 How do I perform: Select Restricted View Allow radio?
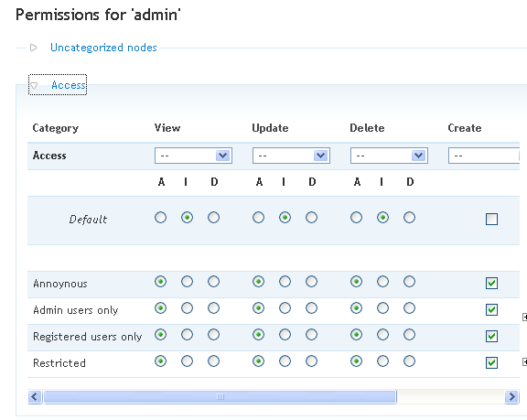point(161,361)
